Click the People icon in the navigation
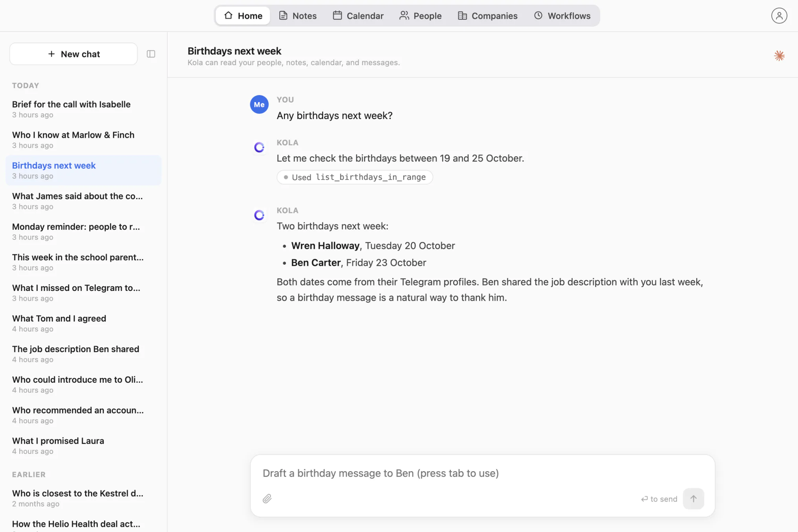This screenshot has width=798, height=532. [x=404, y=15]
